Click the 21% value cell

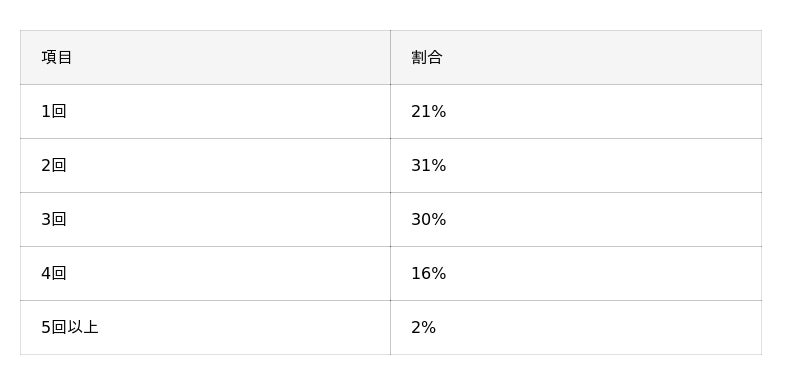[429, 111]
